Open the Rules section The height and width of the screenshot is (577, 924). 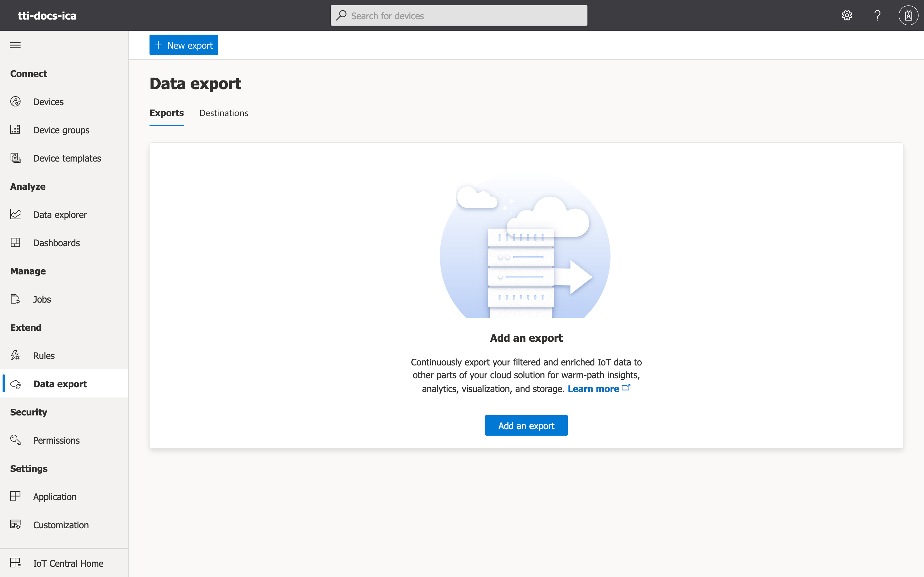click(x=44, y=355)
